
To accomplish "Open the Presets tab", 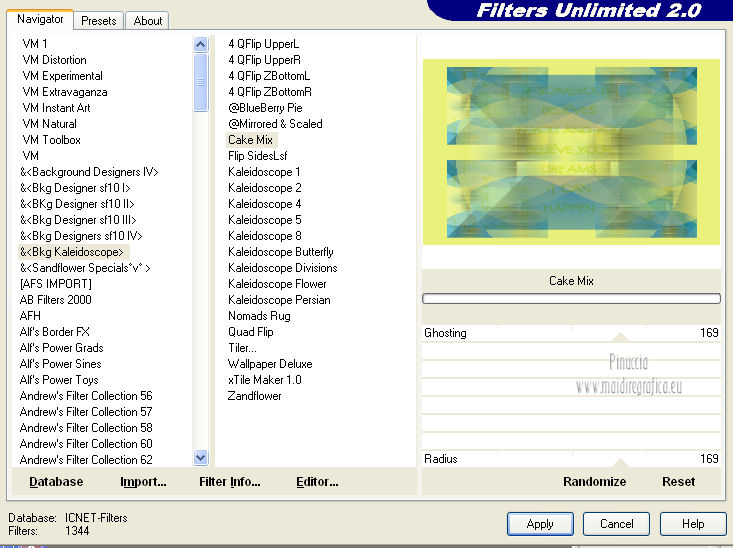I will tap(98, 21).
